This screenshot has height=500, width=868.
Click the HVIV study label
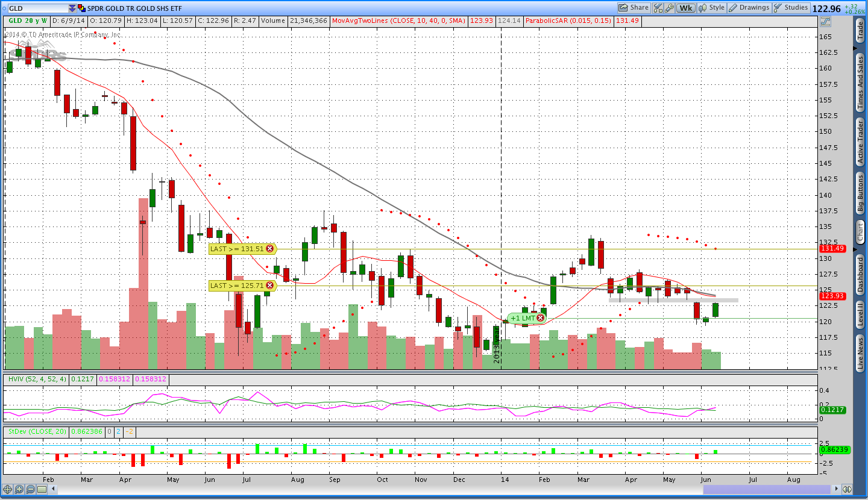coord(36,380)
